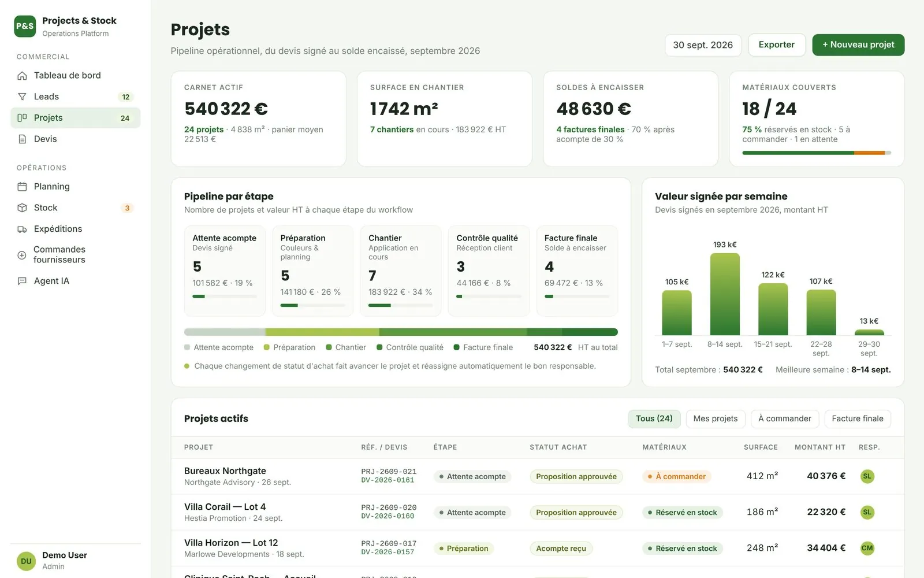Screen dimensions: 924x578
Task: Open the Attente acompte pipeline card
Action: coord(225,271)
